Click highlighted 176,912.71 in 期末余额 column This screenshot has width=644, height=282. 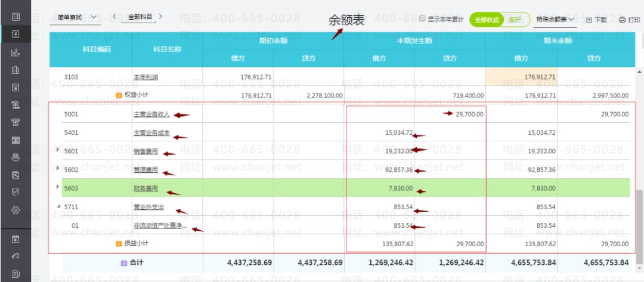540,77
